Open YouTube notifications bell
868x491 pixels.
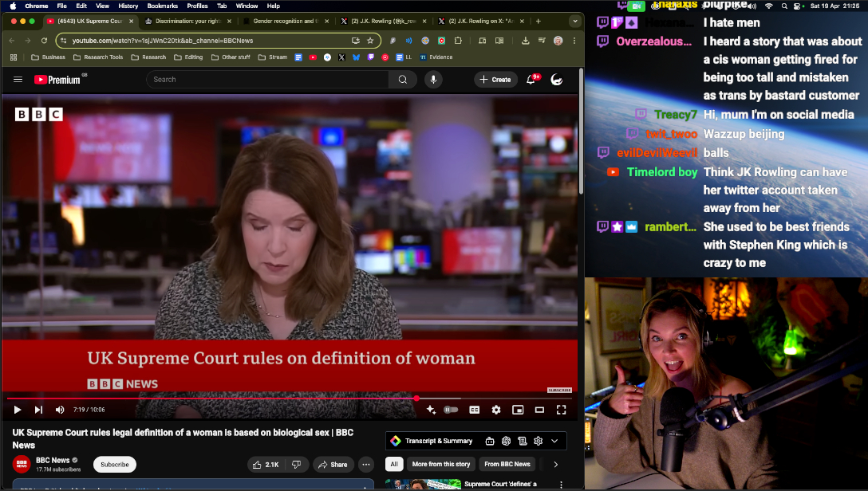(x=531, y=80)
